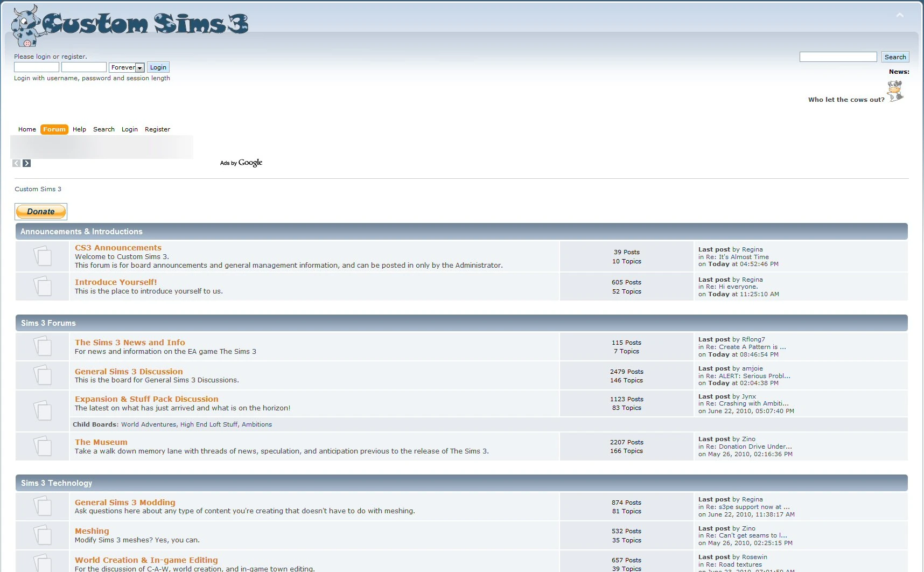The width and height of the screenshot is (924, 572).
Task: Click the '2479 Posts' count text
Action: point(627,372)
